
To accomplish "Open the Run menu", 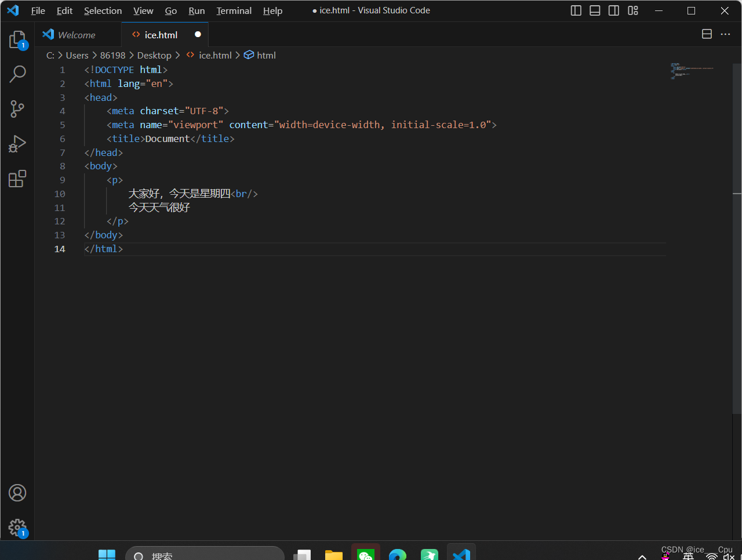I will [197, 10].
